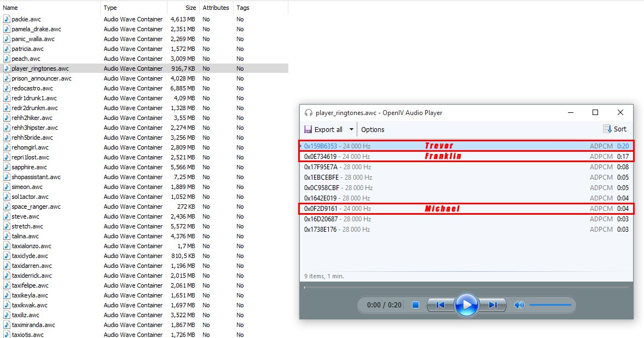Skip to previous track in player
The width and height of the screenshot is (644, 338).
point(440,305)
